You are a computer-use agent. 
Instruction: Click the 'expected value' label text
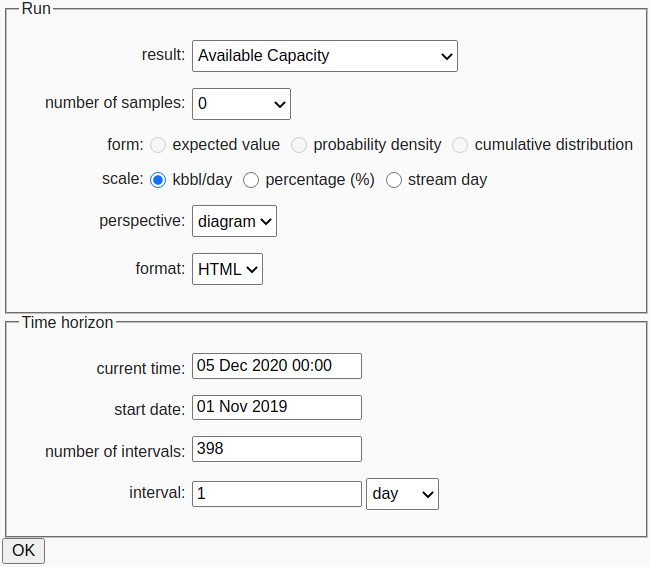(226, 145)
